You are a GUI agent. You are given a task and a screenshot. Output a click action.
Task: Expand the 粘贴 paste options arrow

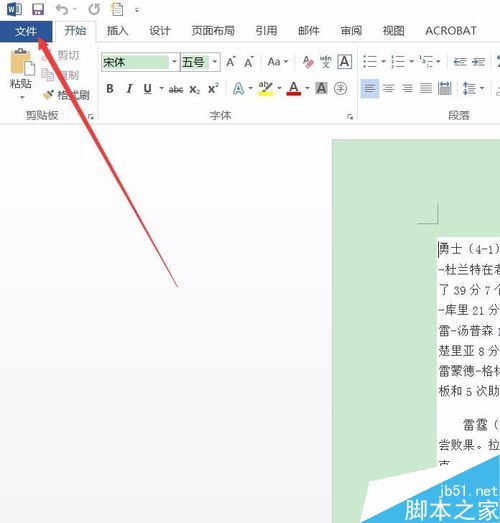click(x=22, y=97)
